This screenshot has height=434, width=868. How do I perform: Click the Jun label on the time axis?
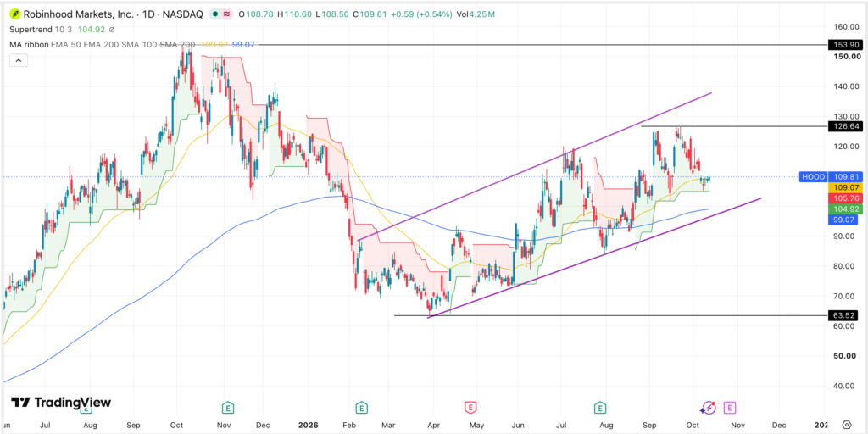pyautogui.click(x=517, y=426)
